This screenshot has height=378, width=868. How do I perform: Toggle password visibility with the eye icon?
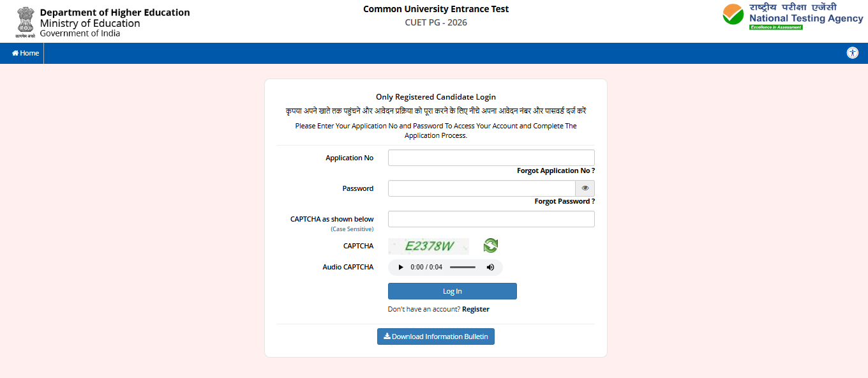tap(585, 188)
